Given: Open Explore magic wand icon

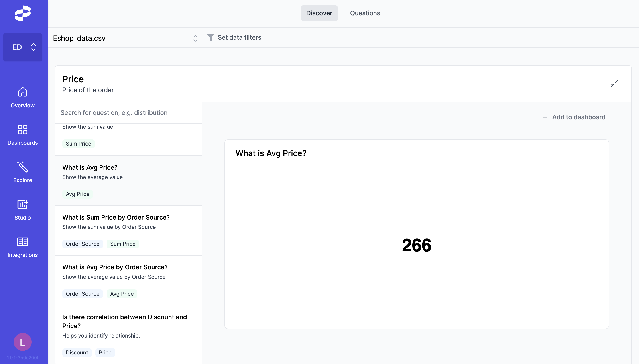Looking at the screenshot, I should pyautogui.click(x=22, y=167).
